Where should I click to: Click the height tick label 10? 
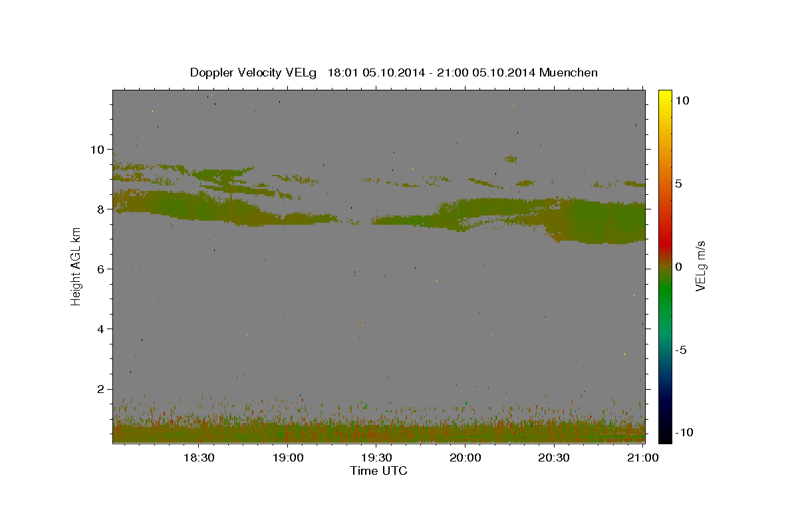click(x=97, y=150)
